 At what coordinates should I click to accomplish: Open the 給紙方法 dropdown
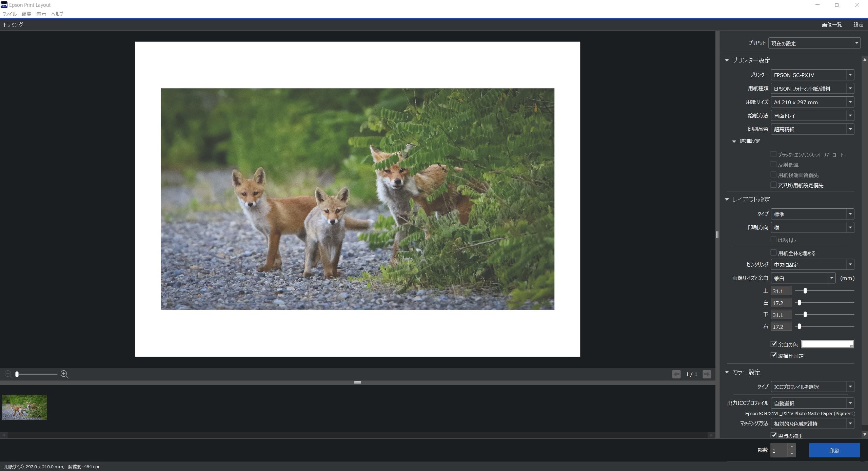click(812, 116)
